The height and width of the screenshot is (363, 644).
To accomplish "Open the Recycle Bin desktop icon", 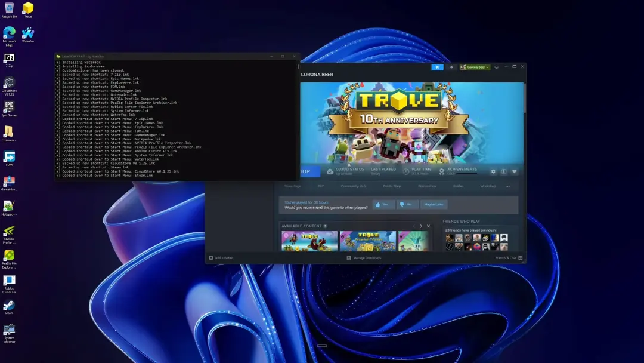I will pos(9,10).
